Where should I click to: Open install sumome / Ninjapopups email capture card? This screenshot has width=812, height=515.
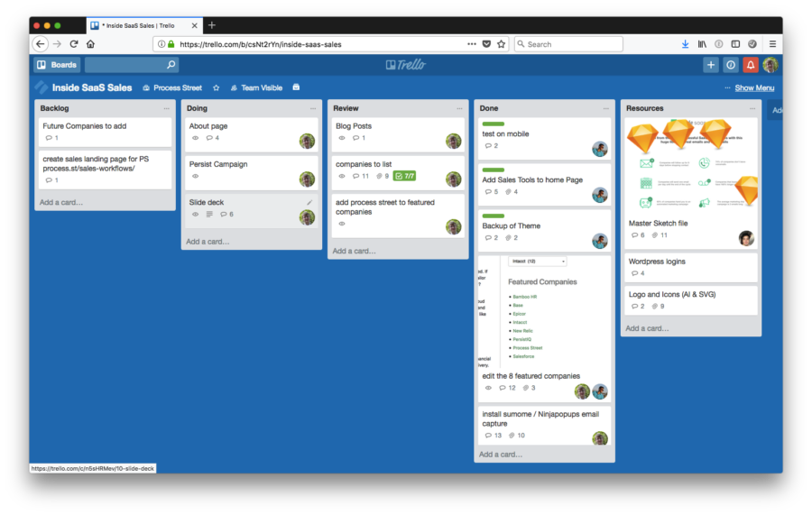pyautogui.click(x=544, y=426)
